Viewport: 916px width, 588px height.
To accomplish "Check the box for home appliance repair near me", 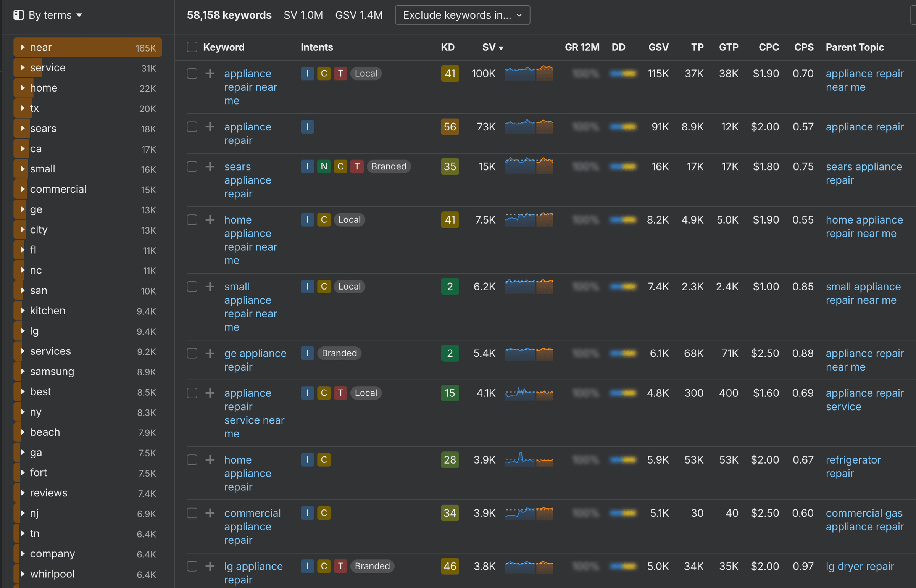I will 192,220.
